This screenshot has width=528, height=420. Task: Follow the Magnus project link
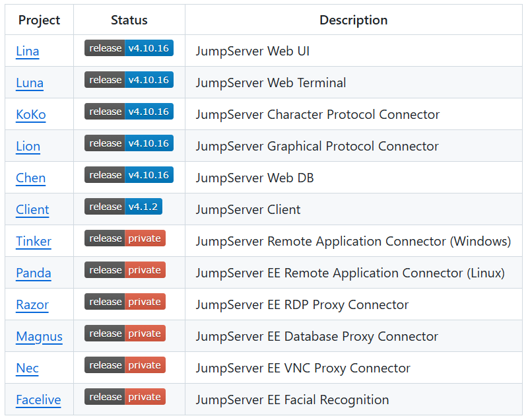coord(39,336)
